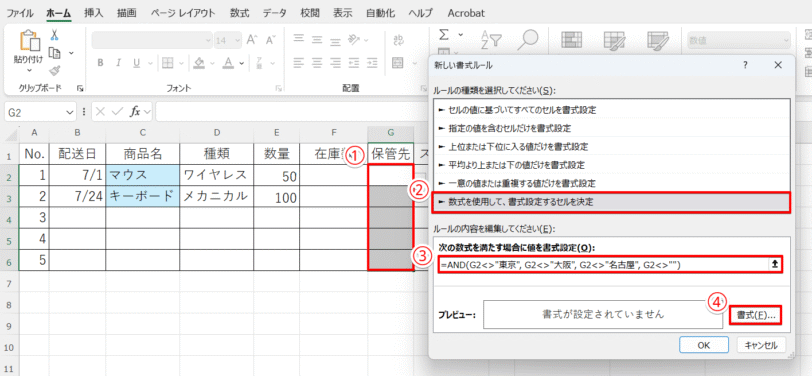Viewport: 812px width, 376px height.
Task: Expand the clipboard group dialog launcher
Action: (x=80, y=89)
